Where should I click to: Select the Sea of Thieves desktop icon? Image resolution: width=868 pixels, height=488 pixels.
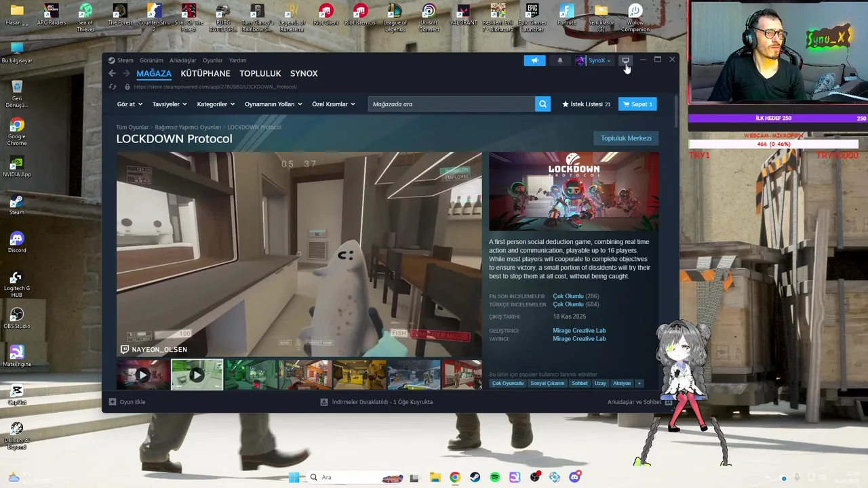[85, 17]
